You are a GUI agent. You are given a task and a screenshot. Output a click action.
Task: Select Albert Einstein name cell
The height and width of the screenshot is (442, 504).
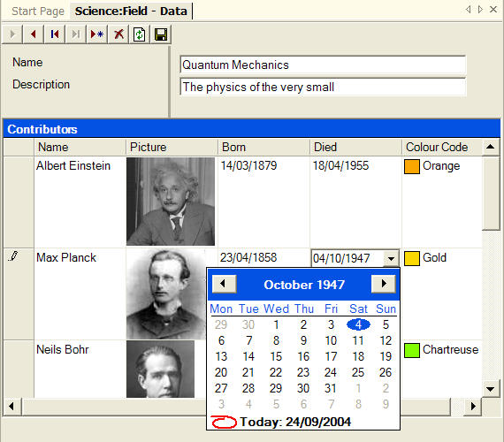pos(80,202)
